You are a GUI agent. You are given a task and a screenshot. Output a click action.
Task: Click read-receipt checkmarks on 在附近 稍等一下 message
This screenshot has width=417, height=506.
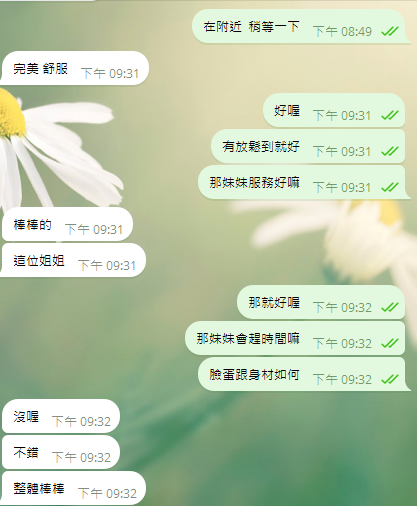(x=390, y=31)
